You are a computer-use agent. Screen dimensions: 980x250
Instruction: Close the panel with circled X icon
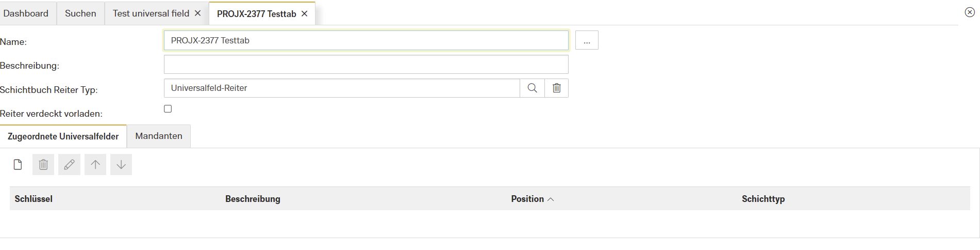point(970,12)
